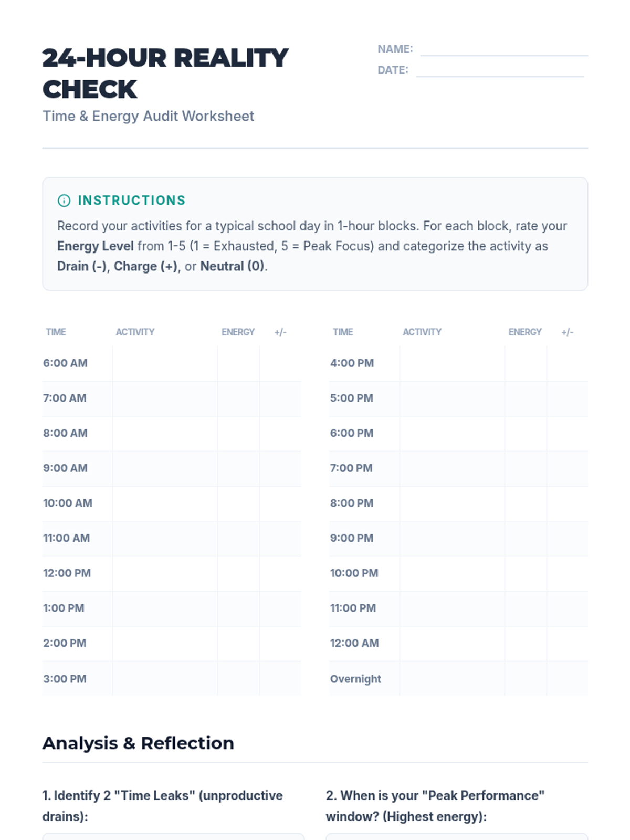
Task: Select the Activity cell for 6:00 AM
Action: [165, 363]
